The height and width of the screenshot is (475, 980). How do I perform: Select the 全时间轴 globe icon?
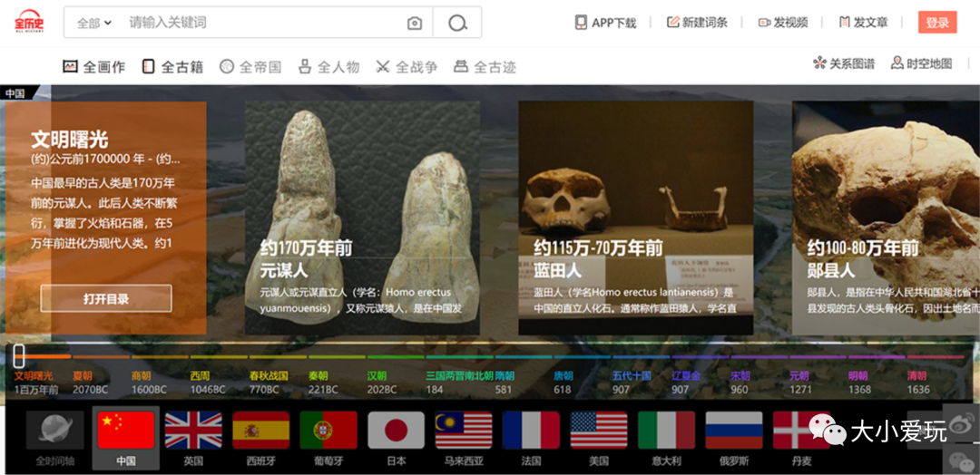pos(54,431)
